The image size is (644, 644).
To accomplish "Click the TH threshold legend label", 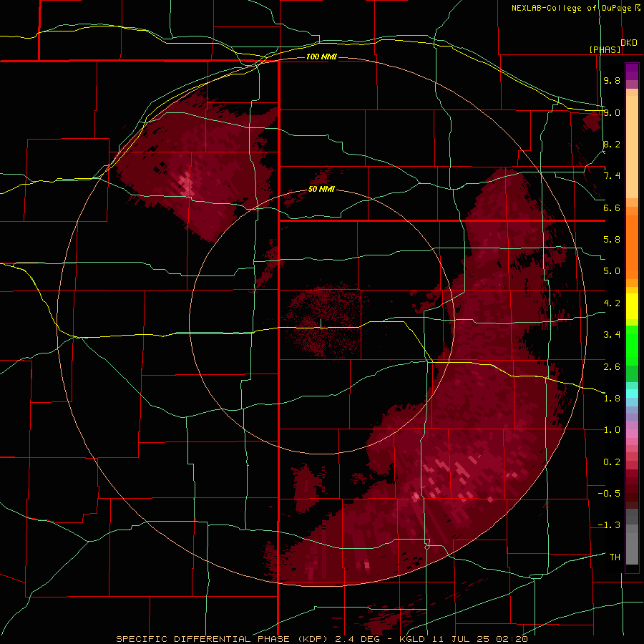I will (x=615, y=557).
